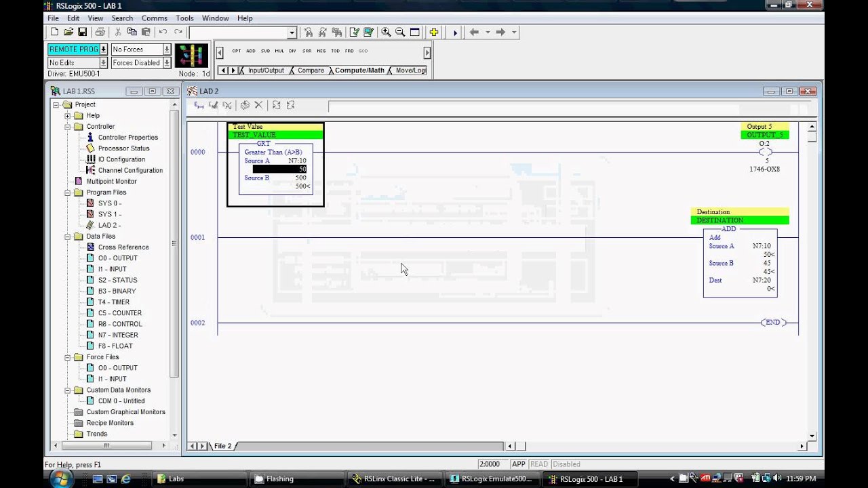Select the T4 - TIMER data file
This screenshot has height=488, width=868.
point(113,302)
